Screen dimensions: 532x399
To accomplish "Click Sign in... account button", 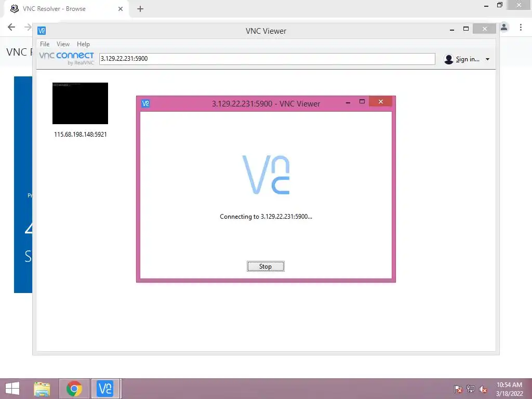I will point(467,59).
